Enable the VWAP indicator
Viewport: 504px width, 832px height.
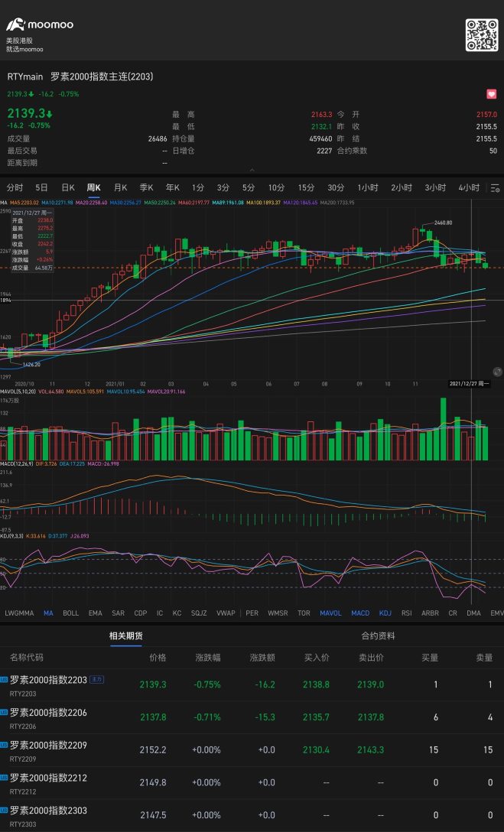point(226,613)
